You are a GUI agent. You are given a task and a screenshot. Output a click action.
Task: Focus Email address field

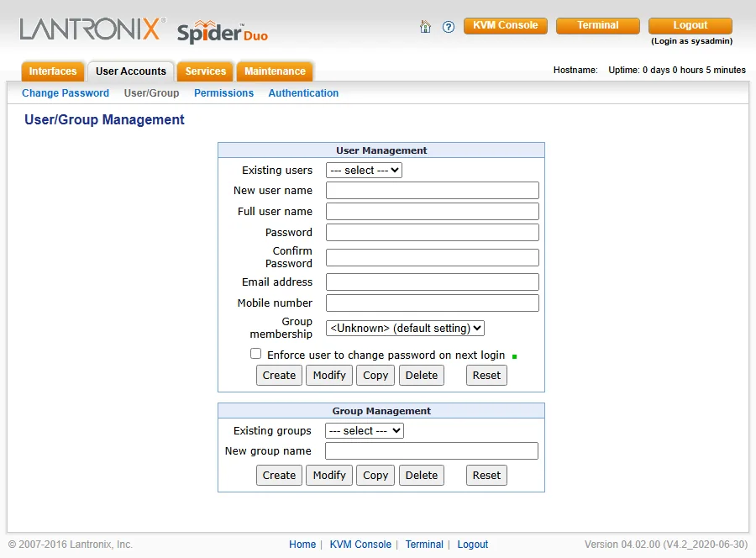click(x=433, y=282)
